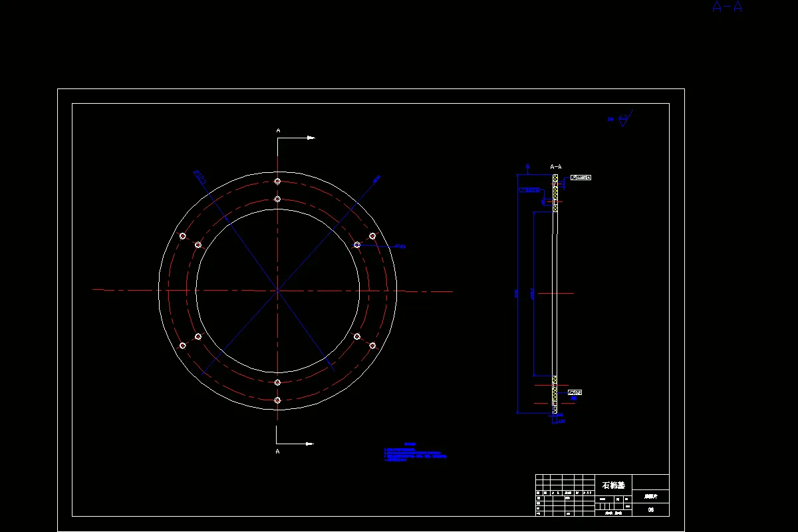Pick the top inner bolt hole on the ring
This screenshot has width=798, height=532.
(277, 199)
